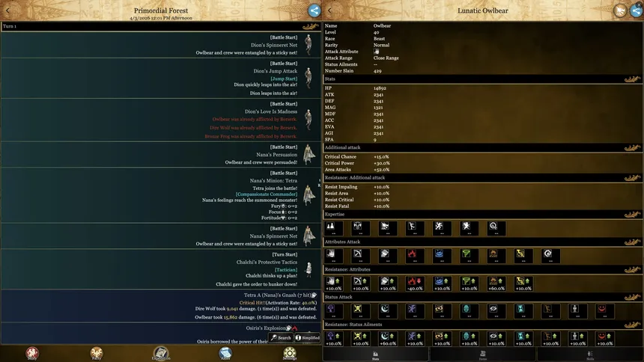Select Nana's portrait beside Nana's Persuasion
This screenshot has width=644, height=362.
[309, 154]
